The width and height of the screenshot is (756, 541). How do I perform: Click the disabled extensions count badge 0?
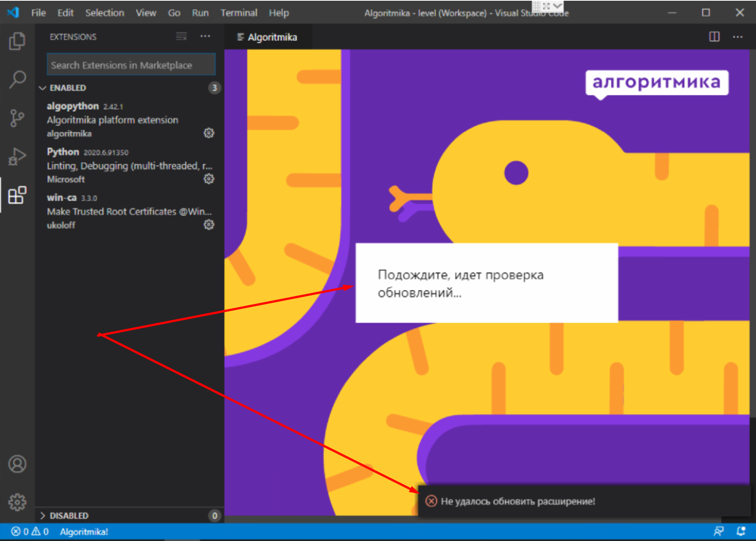[x=214, y=515]
